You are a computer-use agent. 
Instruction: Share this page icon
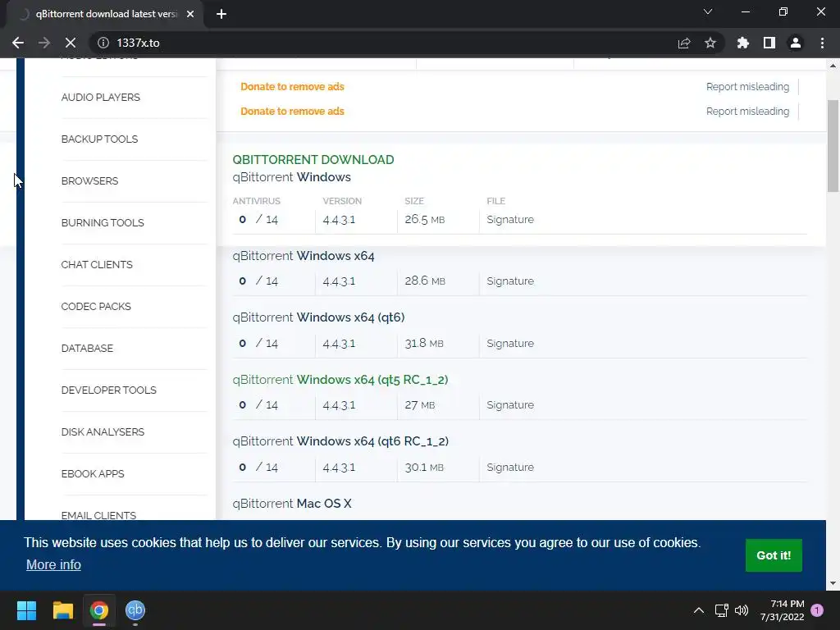click(684, 43)
